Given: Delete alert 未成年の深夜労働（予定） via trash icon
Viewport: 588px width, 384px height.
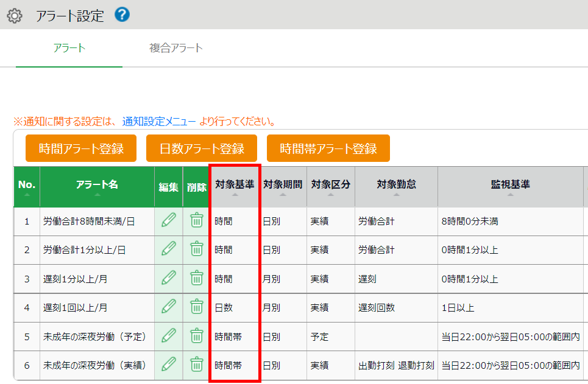Looking at the screenshot, I should pyautogui.click(x=196, y=335).
